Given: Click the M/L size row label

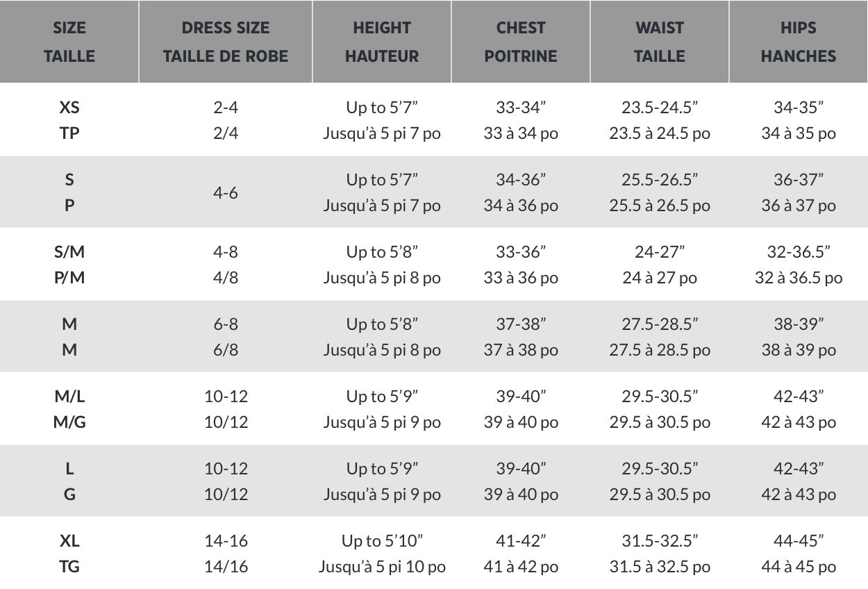Looking at the screenshot, I should pos(69,397).
